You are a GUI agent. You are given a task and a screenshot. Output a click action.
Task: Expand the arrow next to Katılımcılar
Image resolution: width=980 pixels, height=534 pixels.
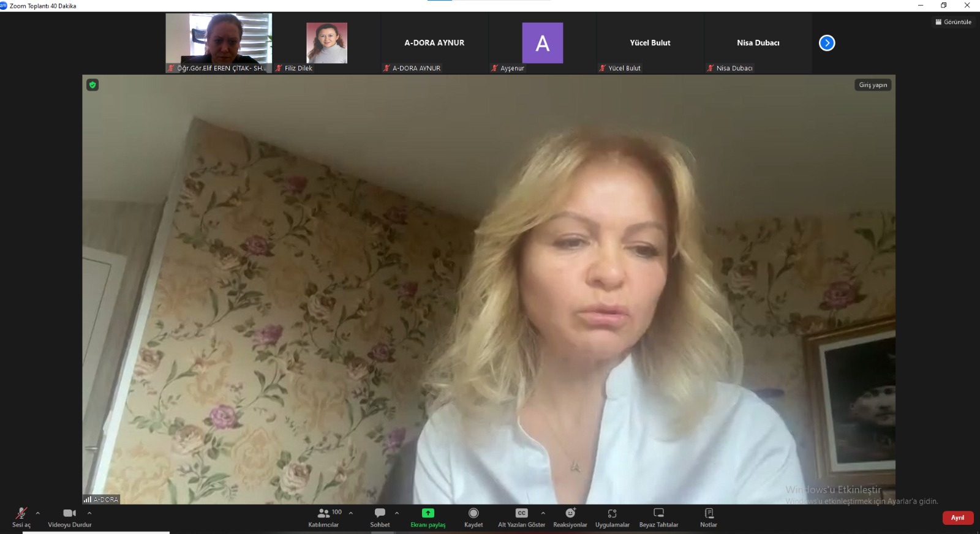(351, 513)
